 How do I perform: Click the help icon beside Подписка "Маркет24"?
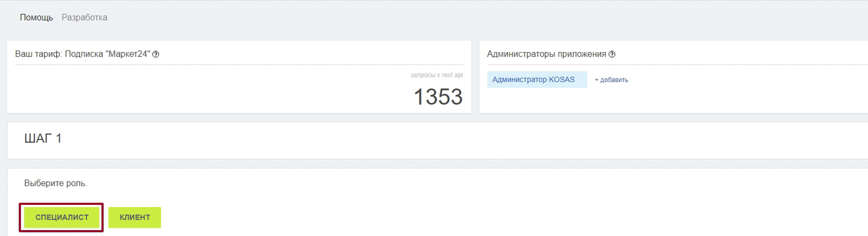point(156,54)
